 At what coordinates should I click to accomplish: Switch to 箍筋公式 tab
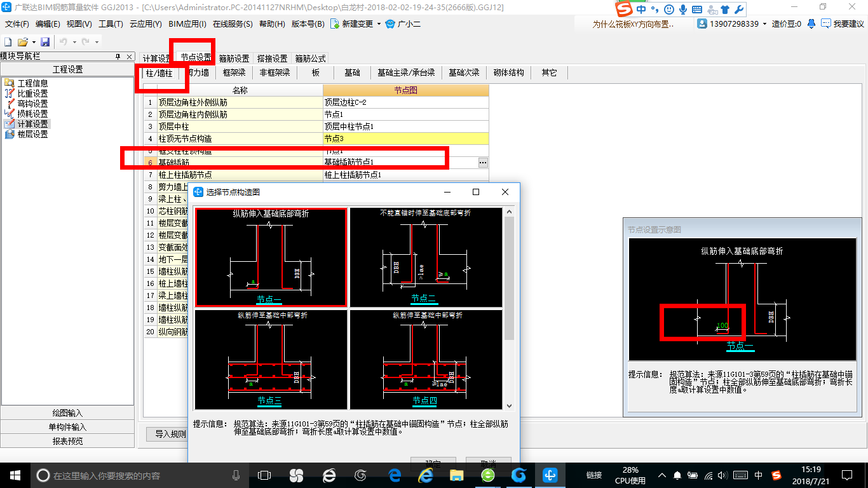[x=311, y=58]
